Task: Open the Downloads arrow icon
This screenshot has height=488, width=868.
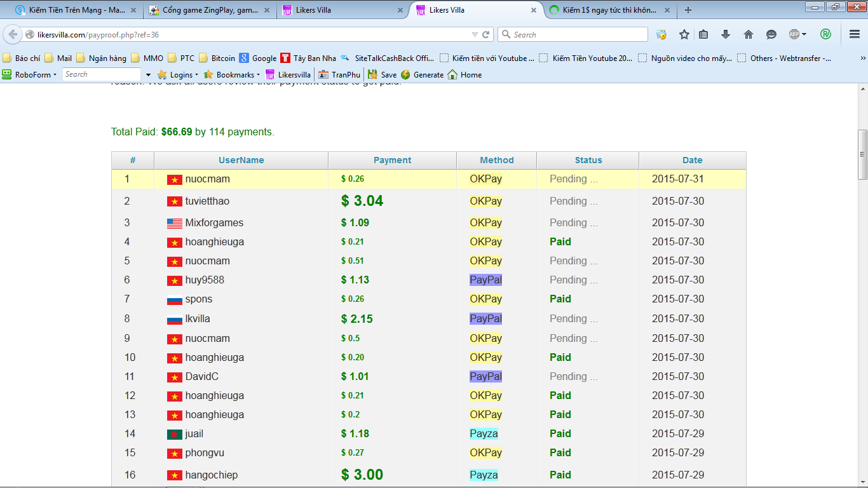Action: click(725, 34)
